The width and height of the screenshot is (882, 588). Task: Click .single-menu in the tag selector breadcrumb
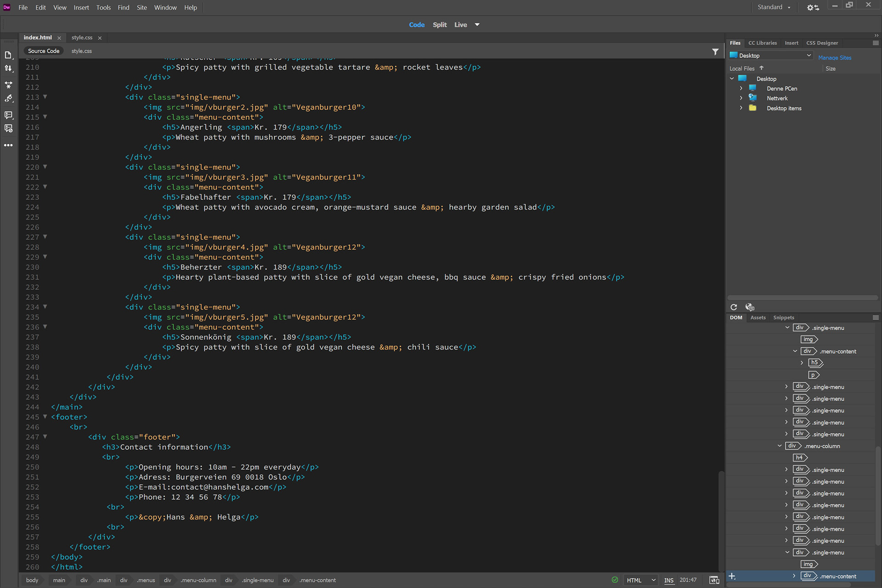258,580
